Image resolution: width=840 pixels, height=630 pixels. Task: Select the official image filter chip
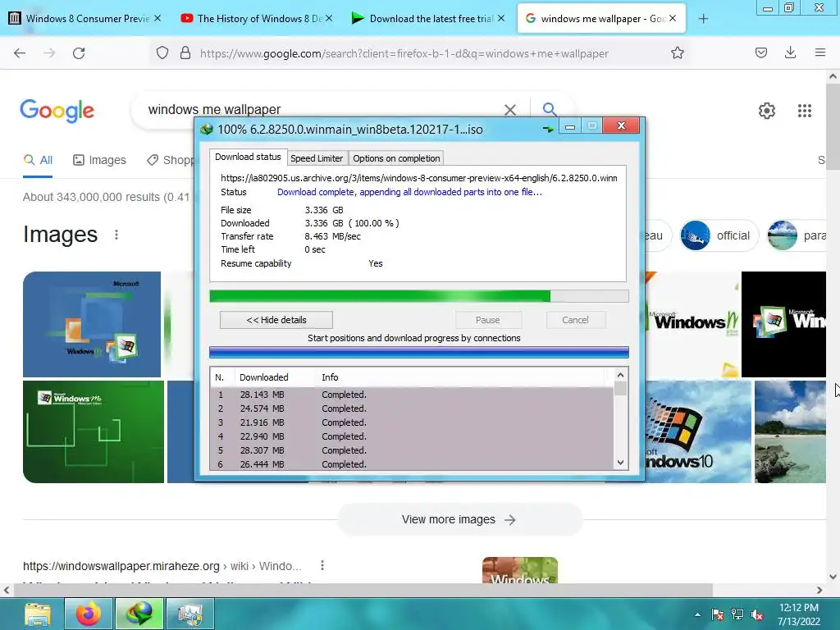pos(719,235)
